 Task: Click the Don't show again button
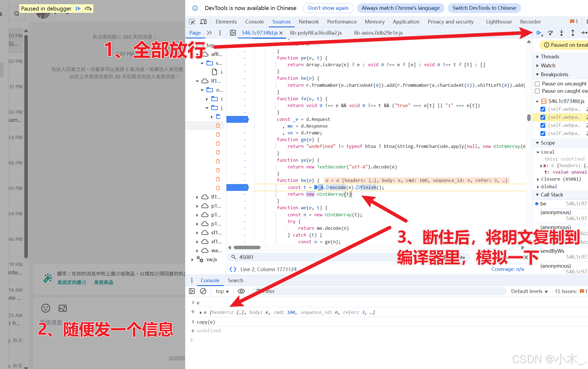pos(328,8)
